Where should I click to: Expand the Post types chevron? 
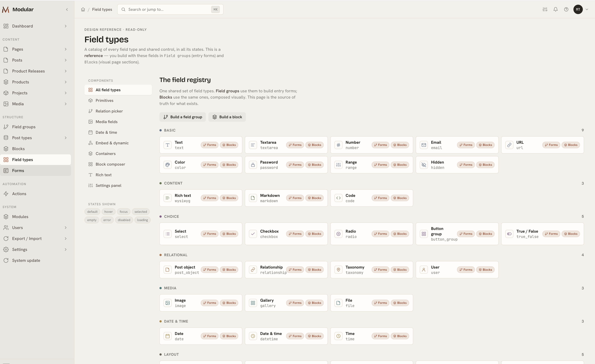[x=66, y=138]
